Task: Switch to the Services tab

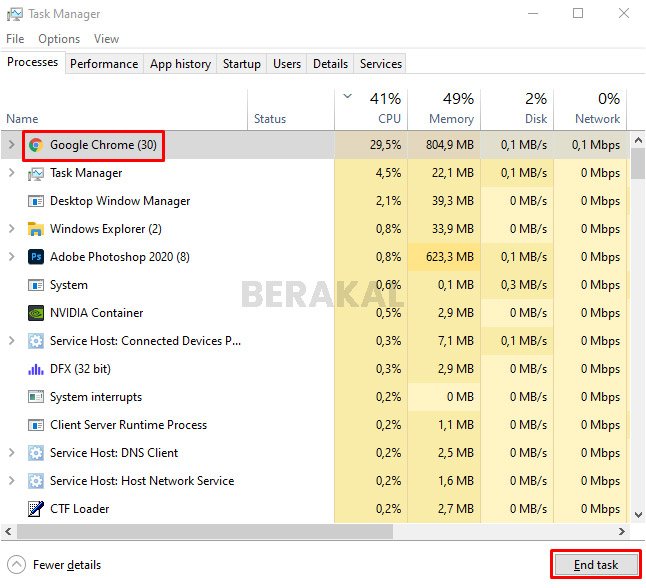Action: (x=380, y=64)
